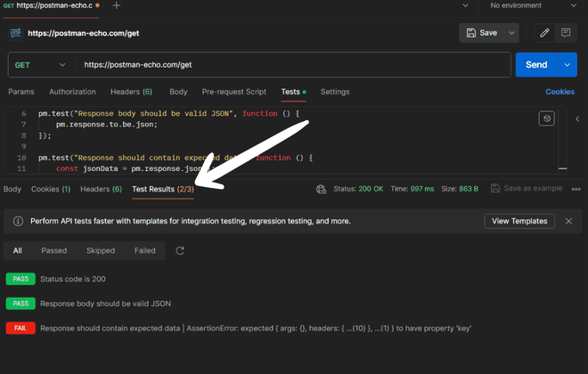Image resolution: width=588 pixels, height=374 pixels.
Task: Expand the Save options dropdown arrow
Action: (x=511, y=33)
